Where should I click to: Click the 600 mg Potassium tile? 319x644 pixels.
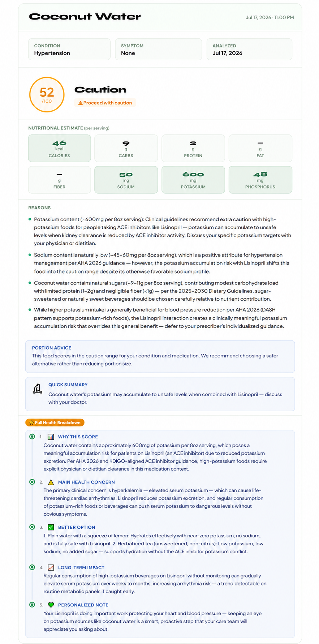(x=193, y=180)
